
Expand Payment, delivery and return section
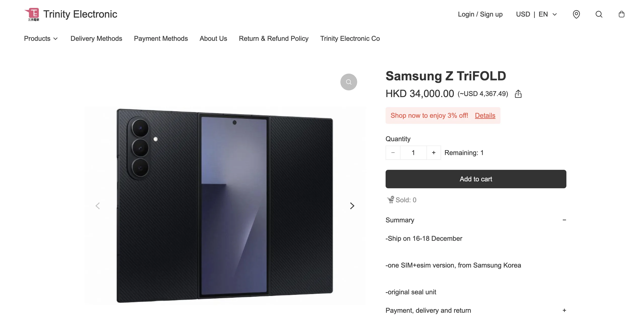pos(564,310)
